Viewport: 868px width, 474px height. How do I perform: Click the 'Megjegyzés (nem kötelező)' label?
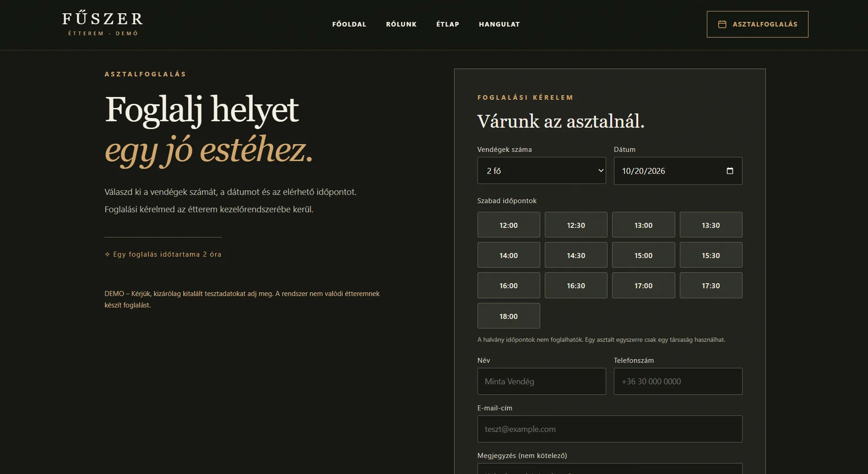pyautogui.click(x=522, y=456)
